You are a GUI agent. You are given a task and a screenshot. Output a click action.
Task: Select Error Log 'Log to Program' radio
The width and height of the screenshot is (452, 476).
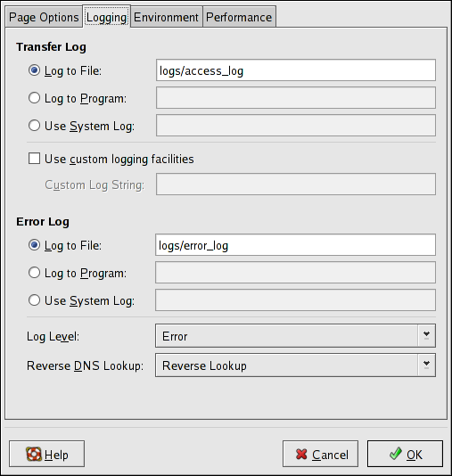[34, 273]
